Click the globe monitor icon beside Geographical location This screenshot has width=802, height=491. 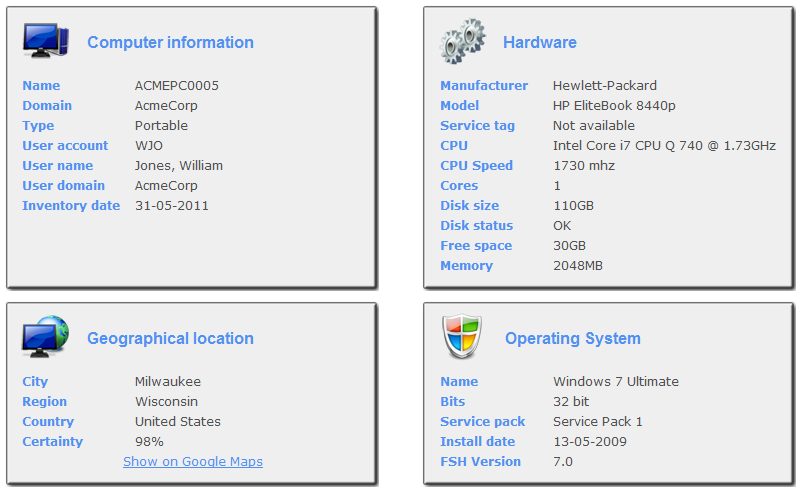[x=45, y=336]
